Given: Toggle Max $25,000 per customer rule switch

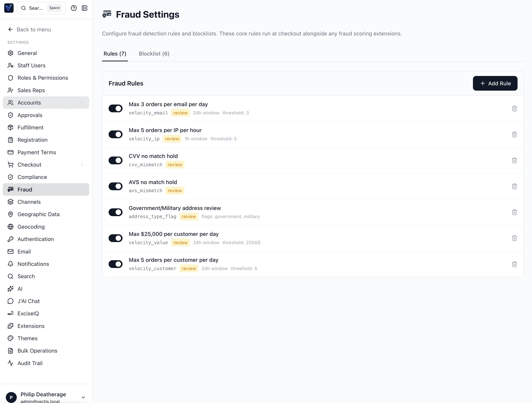Looking at the screenshot, I should click(x=115, y=238).
